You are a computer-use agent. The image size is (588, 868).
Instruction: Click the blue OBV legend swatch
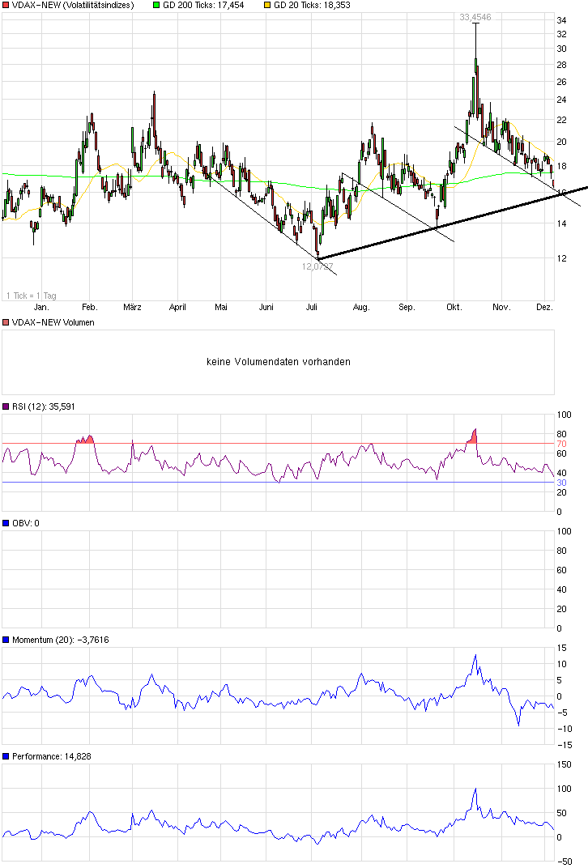pyautogui.click(x=6, y=523)
